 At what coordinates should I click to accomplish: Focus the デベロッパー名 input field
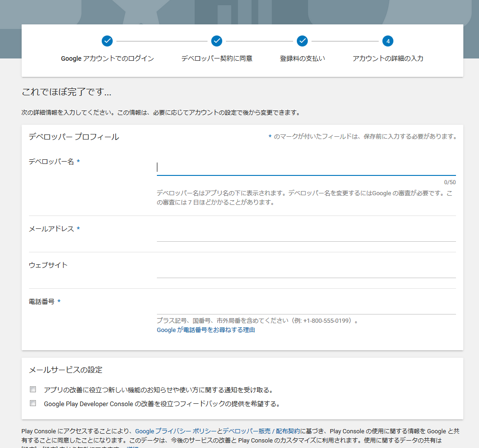click(306, 168)
